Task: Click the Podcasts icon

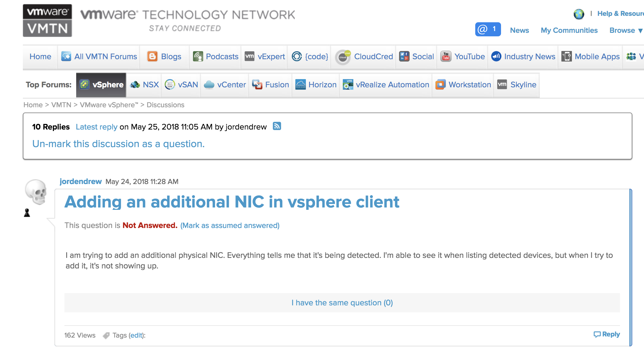Action: pyautogui.click(x=198, y=56)
